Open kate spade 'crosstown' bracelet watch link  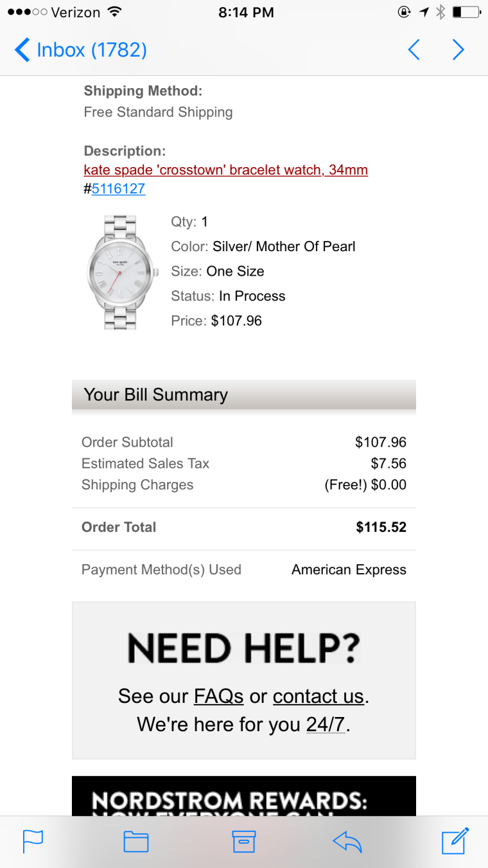pos(225,170)
